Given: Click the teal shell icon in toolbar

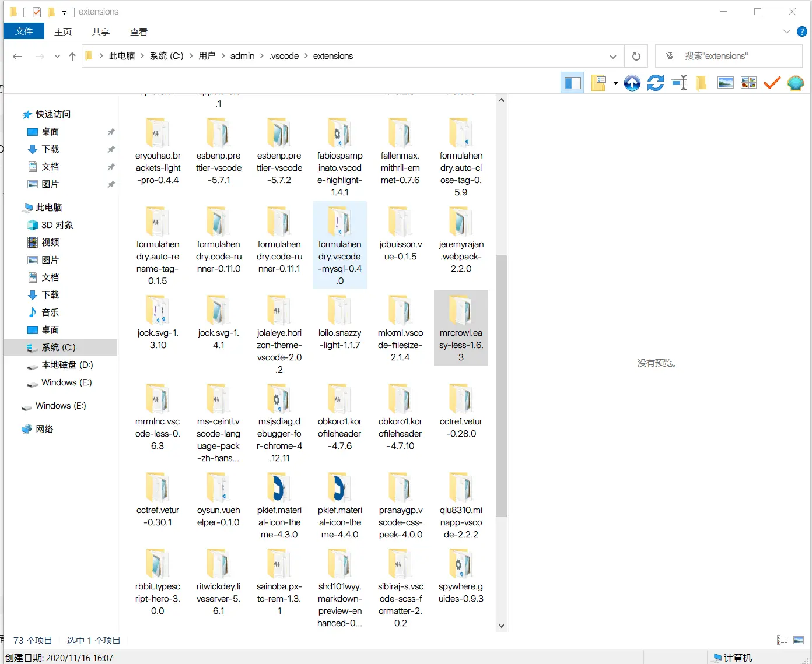Looking at the screenshot, I should point(795,83).
